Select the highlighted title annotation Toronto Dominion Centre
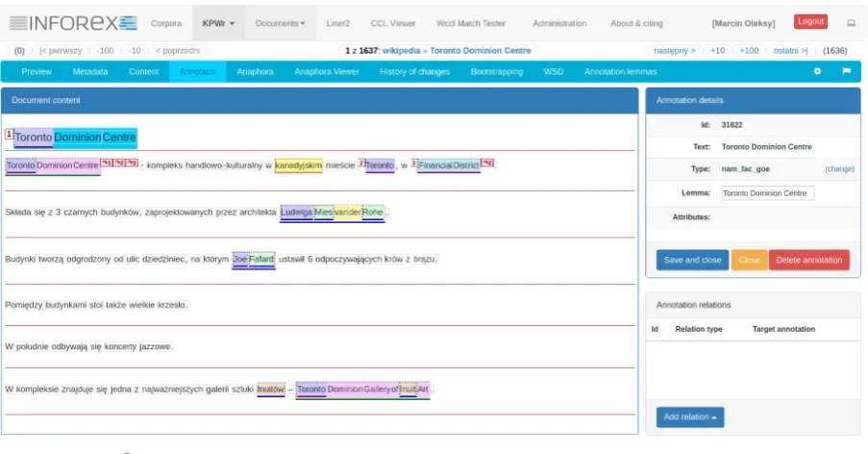The width and height of the screenshot is (868, 454). [x=75, y=138]
